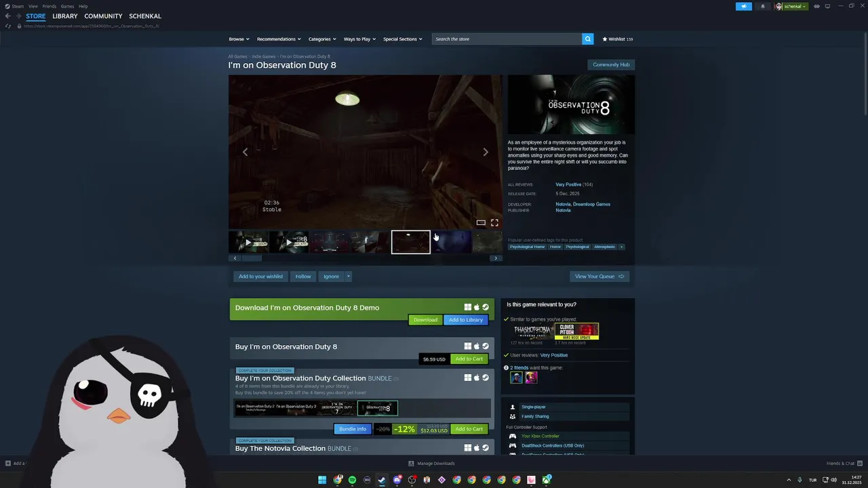Viewport: 868px width, 488px height.
Task: Expand more tags with the plus button
Action: point(621,247)
